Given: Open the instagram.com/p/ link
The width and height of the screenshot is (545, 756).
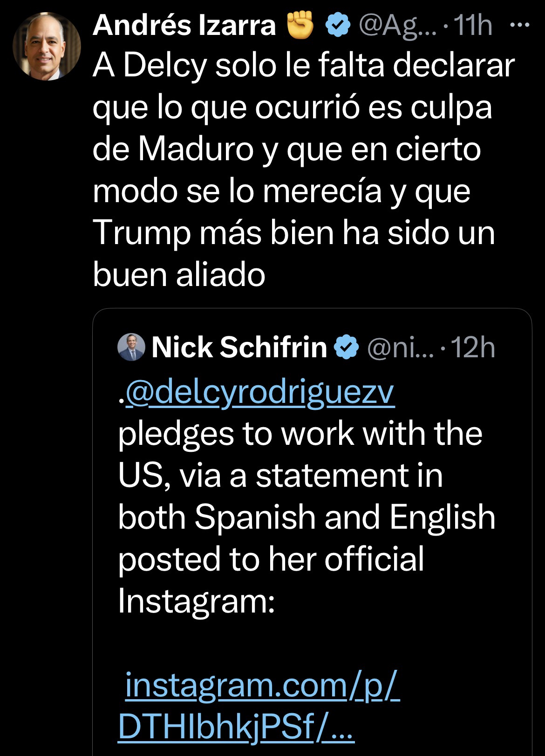Looking at the screenshot, I should point(262,686).
